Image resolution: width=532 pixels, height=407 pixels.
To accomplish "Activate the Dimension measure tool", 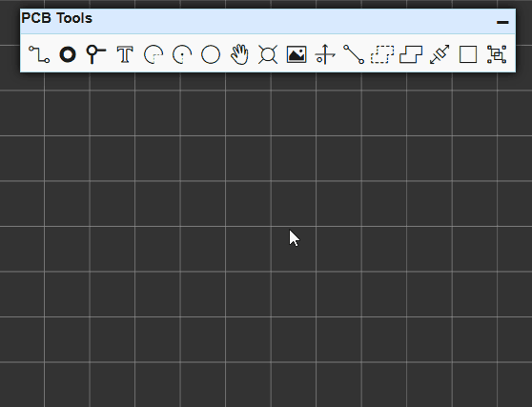I will point(440,54).
